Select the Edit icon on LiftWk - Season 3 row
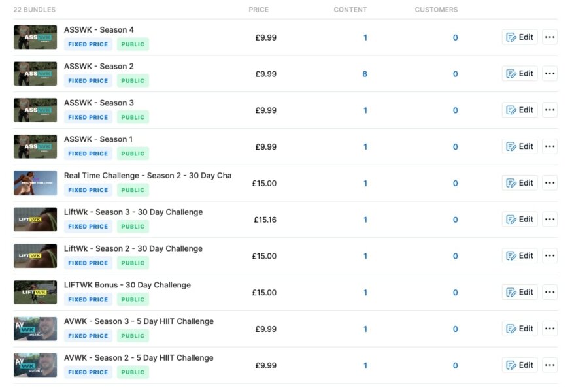The image size is (572, 392). click(x=512, y=219)
